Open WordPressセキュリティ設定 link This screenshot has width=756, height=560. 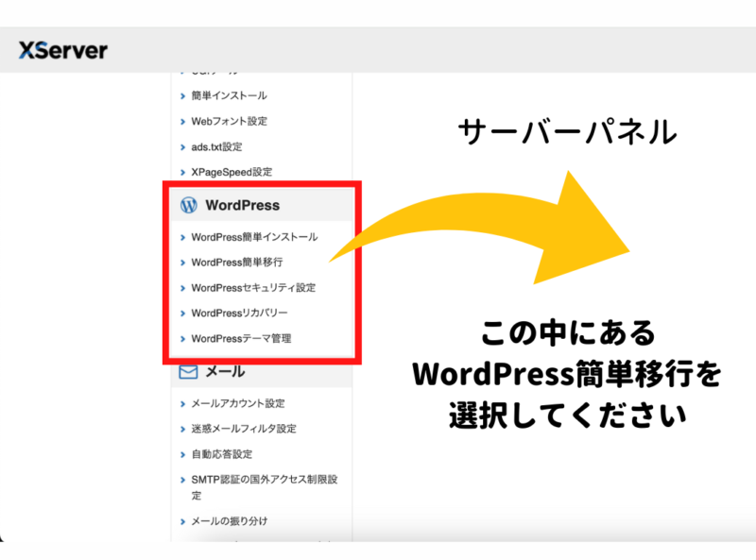coord(253,288)
